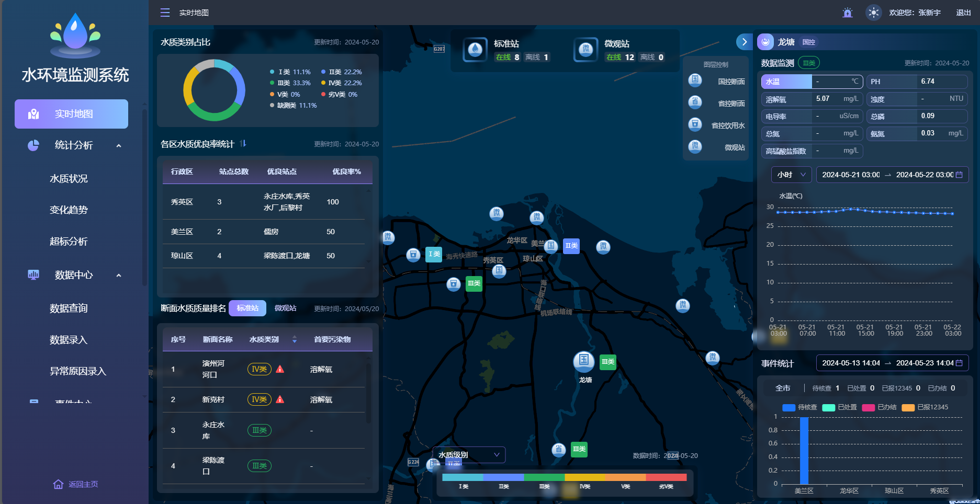Screen dimensions: 980x504
Task: Open calendar icon in 事件统计 date range
Action: click(959, 363)
